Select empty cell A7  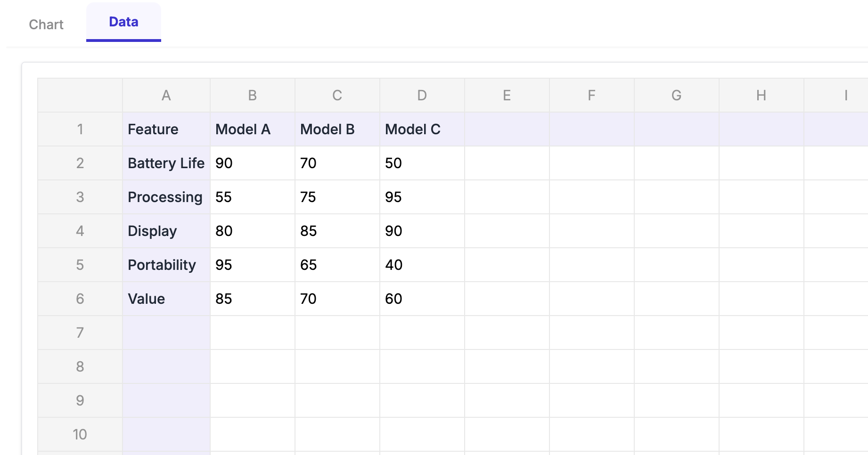pyautogui.click(x=166, y=333)
